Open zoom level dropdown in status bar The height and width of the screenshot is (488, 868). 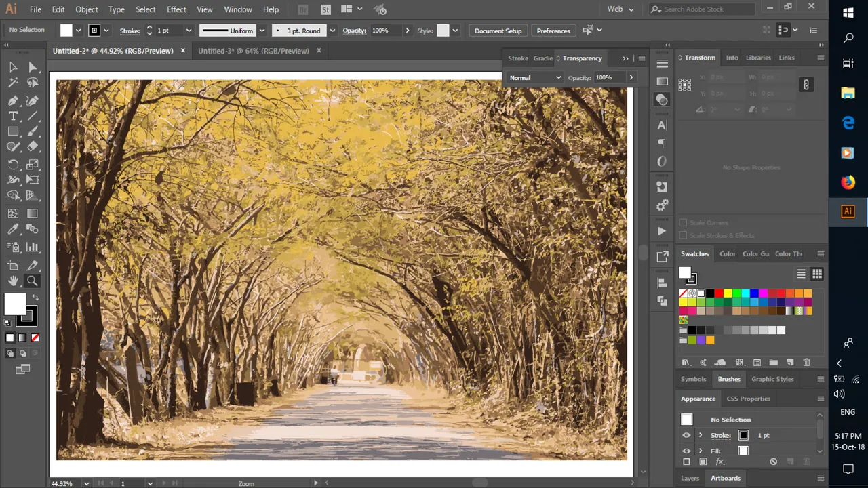click(x=86, y=483)
